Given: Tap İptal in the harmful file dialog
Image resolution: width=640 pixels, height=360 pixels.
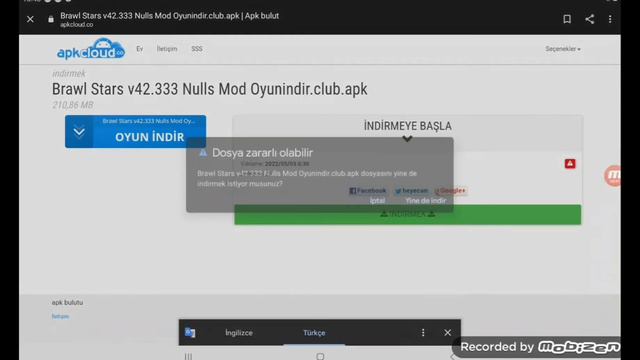Looking at the screenshot, I should coord(378,201).
